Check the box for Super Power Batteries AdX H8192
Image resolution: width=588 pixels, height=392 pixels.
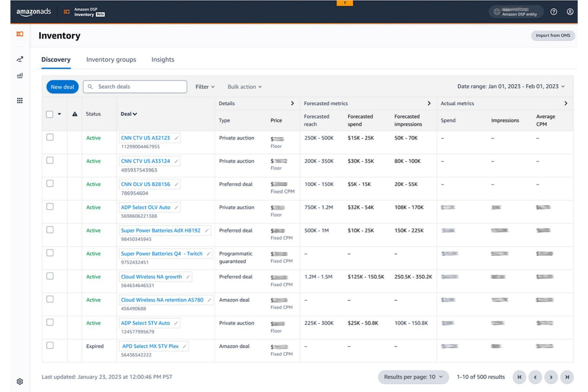50,230
